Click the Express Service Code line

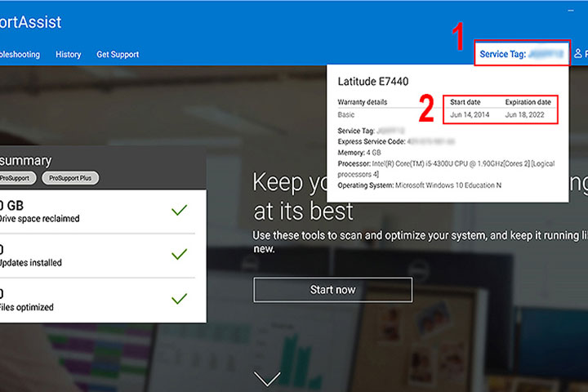[x=396, y=141]
